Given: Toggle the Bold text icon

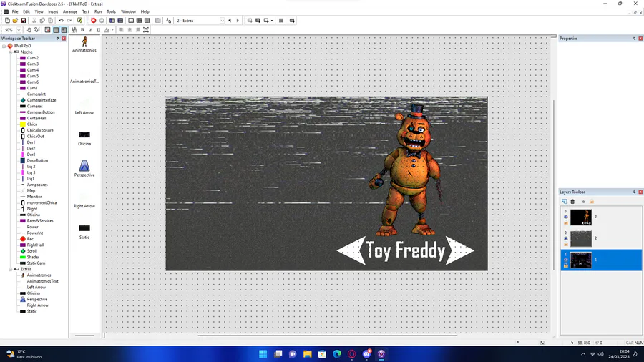Looking at the screenshot, I should point(82,30).
